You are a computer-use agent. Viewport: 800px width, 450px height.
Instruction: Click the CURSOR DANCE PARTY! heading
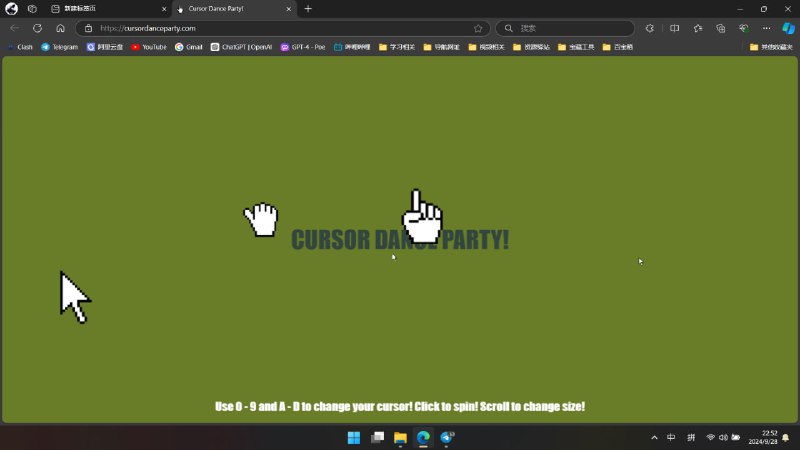coord(400,240)
